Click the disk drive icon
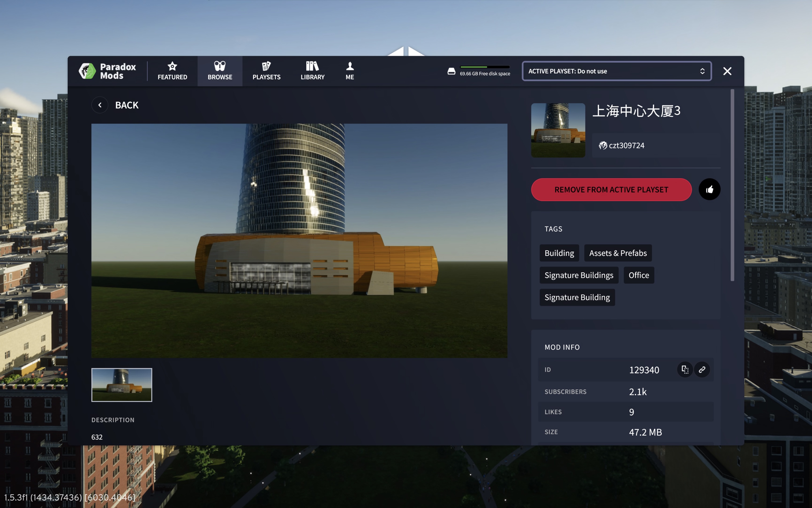 451,71
